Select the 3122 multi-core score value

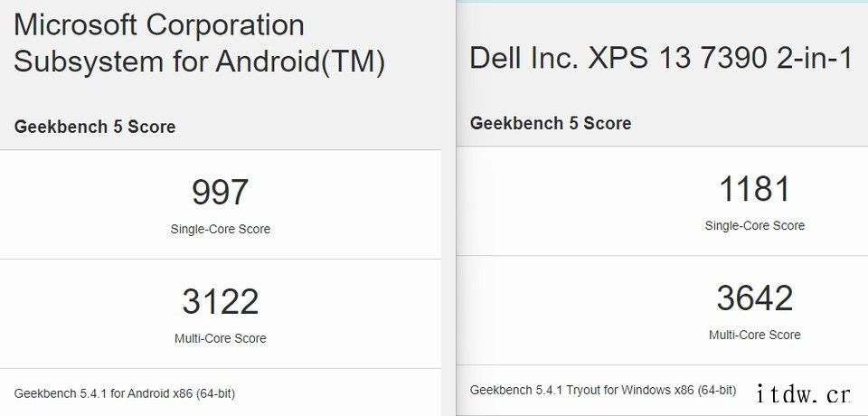[221, 301]
